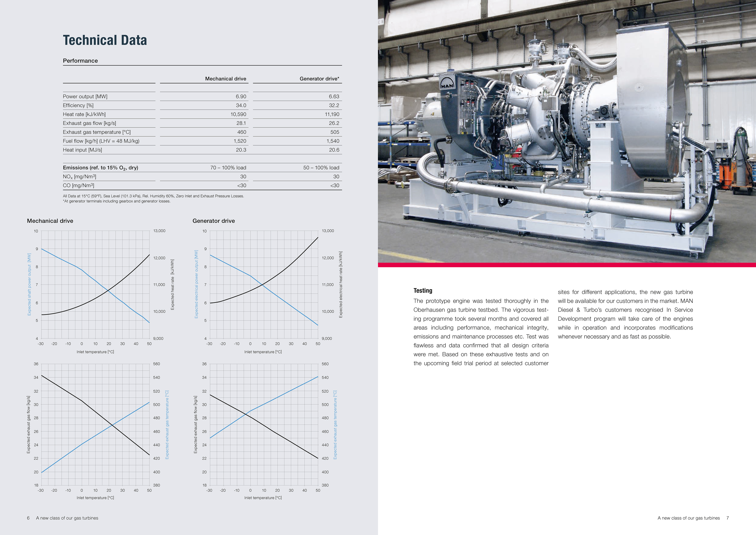Click the '50 – 100% load' cell

(x=321, y=168)
